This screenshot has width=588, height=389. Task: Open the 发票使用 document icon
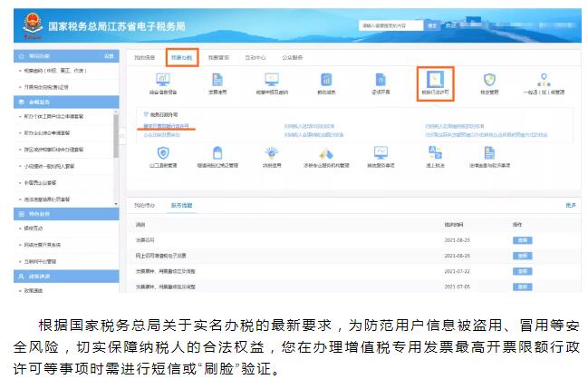coord(217,80)
